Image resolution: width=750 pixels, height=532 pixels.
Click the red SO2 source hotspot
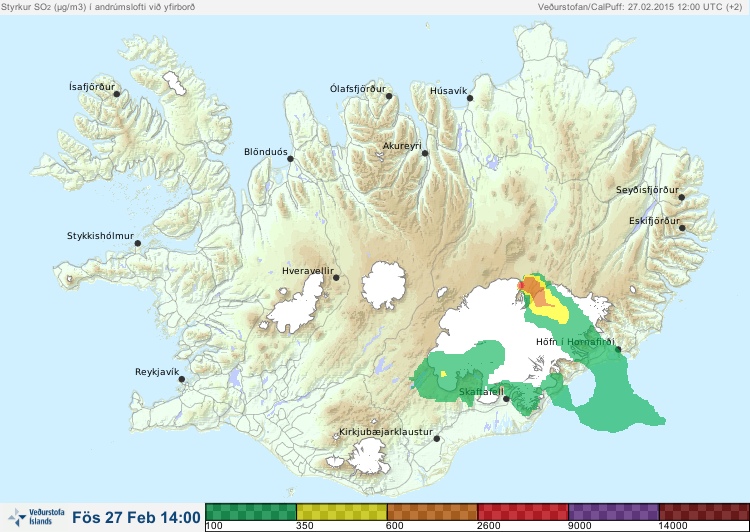click(522, 286)
